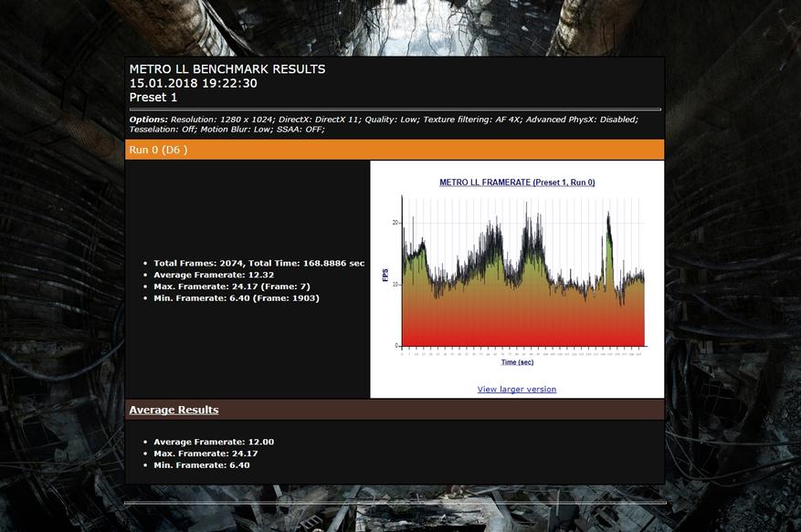Screen dimensions: 801x532
Task: Select the Total Frames: 2074 line
Action: point(258,263)
